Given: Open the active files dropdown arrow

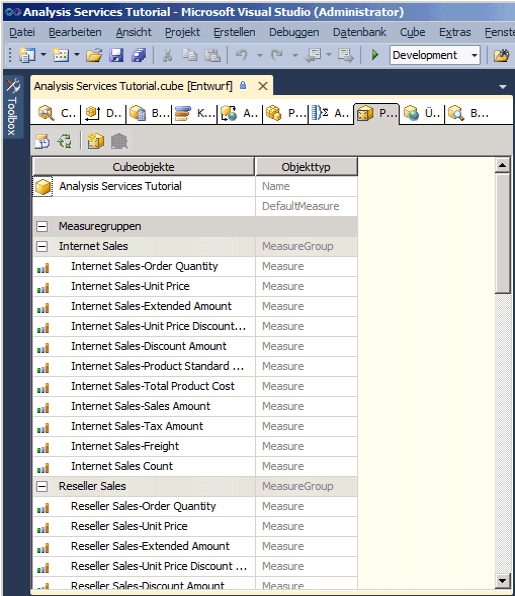Looking at the screenshot, I should pyautogui.click(x=503, y=87).
